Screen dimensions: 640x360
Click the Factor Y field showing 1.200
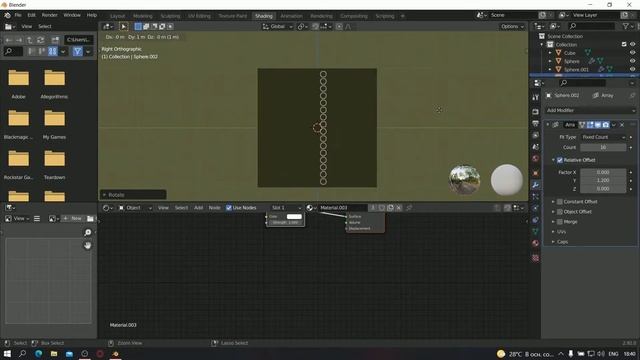pos(603,180)
